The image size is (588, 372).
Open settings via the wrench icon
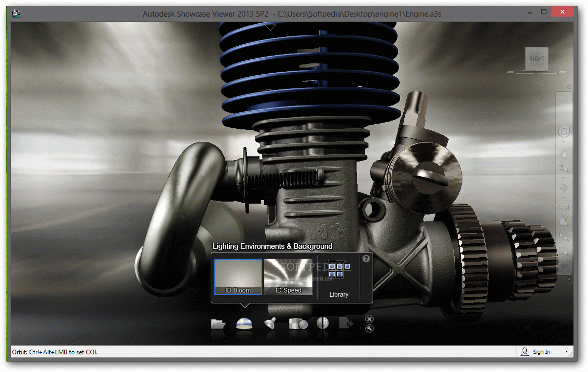click(370, 328)
